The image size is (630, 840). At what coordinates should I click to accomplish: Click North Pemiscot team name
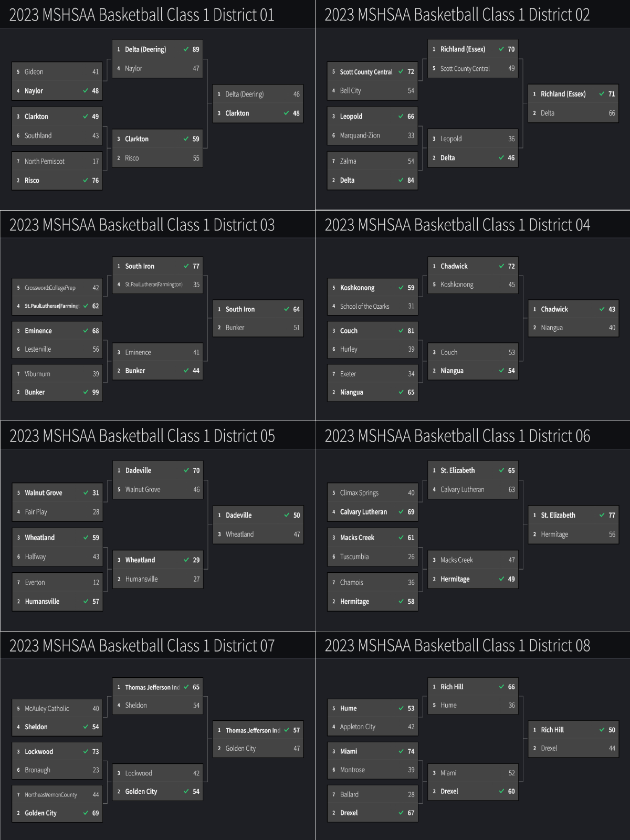point(45,161)
